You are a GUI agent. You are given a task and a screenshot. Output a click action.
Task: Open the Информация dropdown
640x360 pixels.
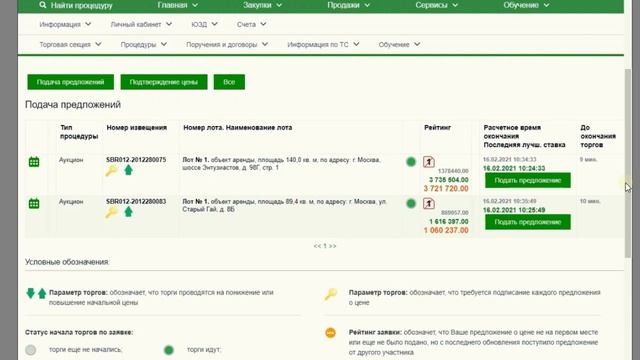[x=65, y=24]
